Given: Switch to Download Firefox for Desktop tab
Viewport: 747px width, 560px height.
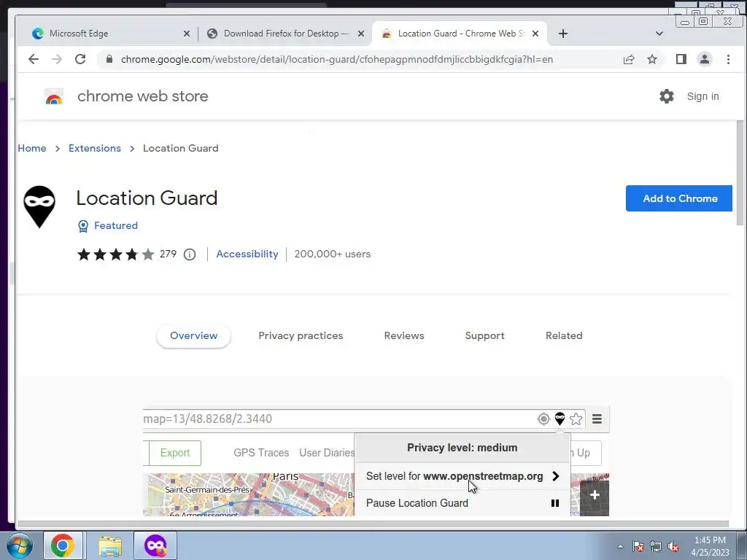Looking at the screenshot, I should (x=285, y=34).
